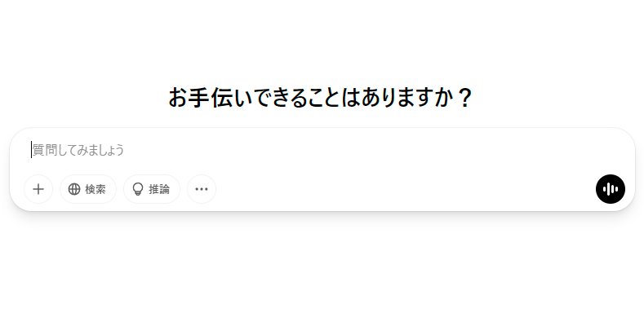The width and height of the screenshot is (644, 326).
Task: Activate the audio waveform icon at right
Action: pyautogui.click(x=611, y=189)
